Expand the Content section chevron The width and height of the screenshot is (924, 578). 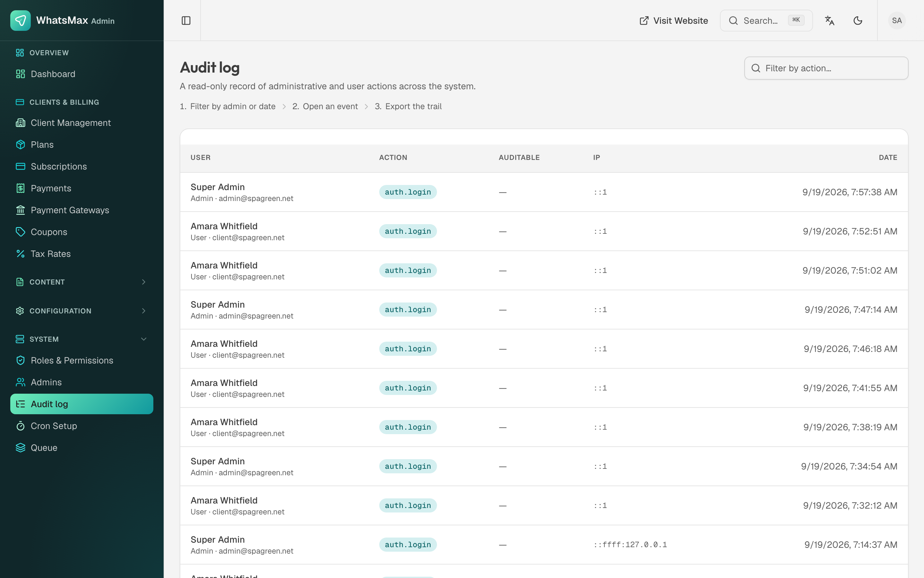tap(143, 282)
